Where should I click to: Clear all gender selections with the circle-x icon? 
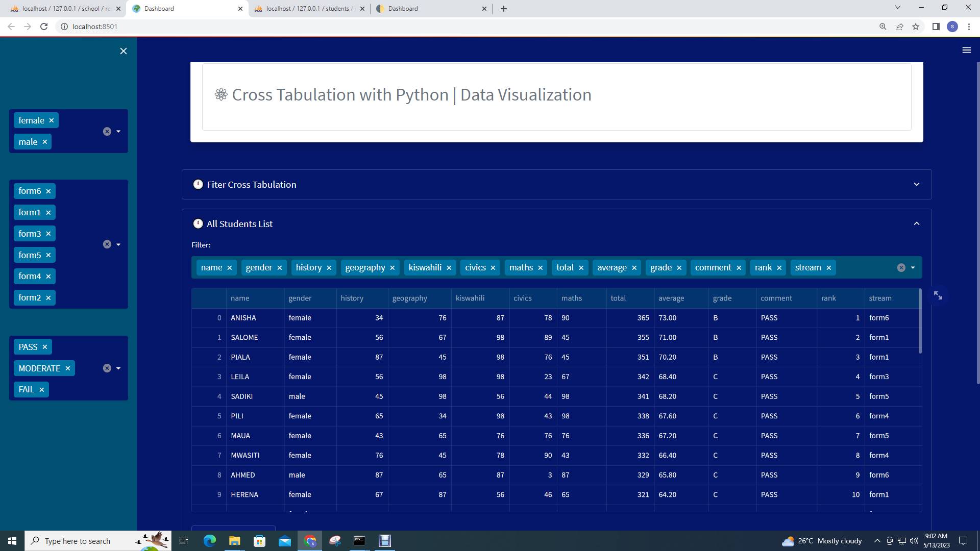click(x=107, y=131)
